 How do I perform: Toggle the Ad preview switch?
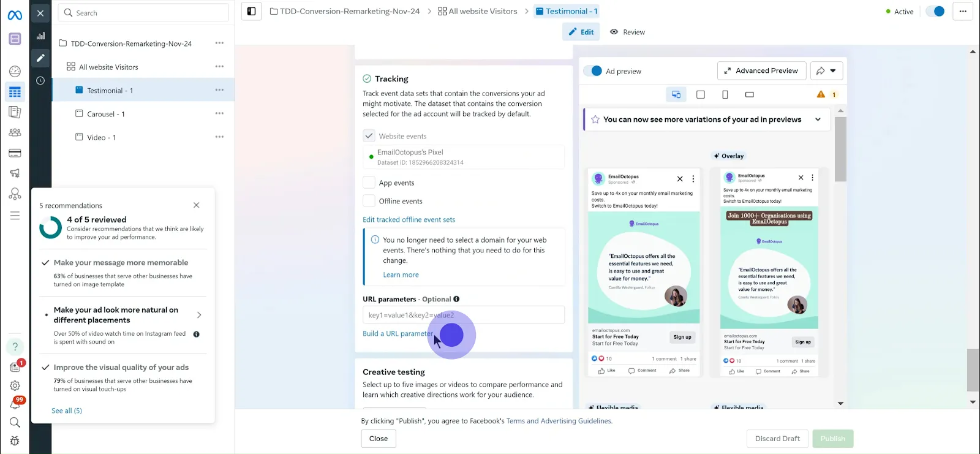tap(592, 71)
